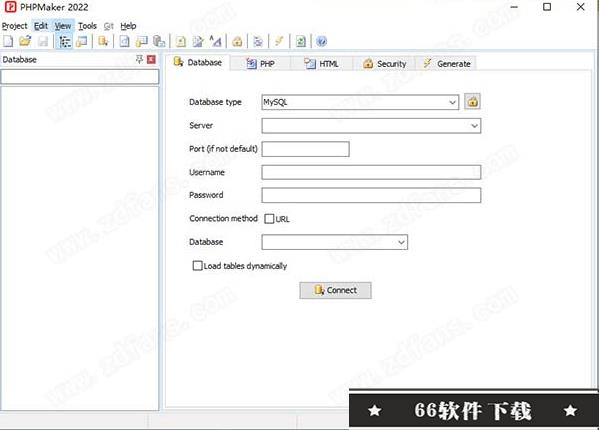599x430 pixels.
Task: Focus the Username input field
Action: click(x=371, y=172)
